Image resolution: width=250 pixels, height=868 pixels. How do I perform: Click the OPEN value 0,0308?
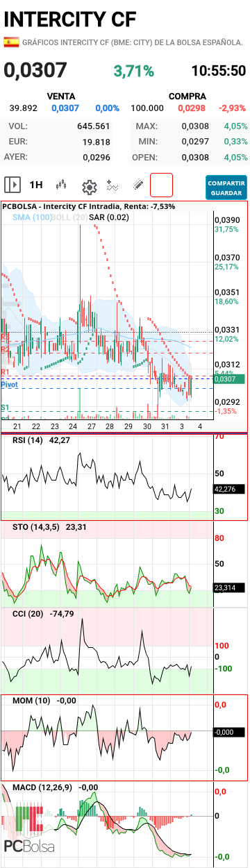tap(195, 157)
